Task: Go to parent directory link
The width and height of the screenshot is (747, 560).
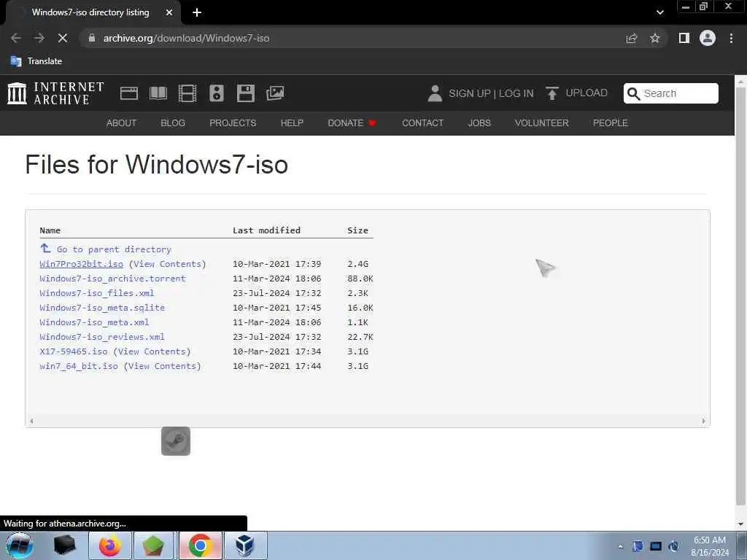Action: (x=114, y=249)
